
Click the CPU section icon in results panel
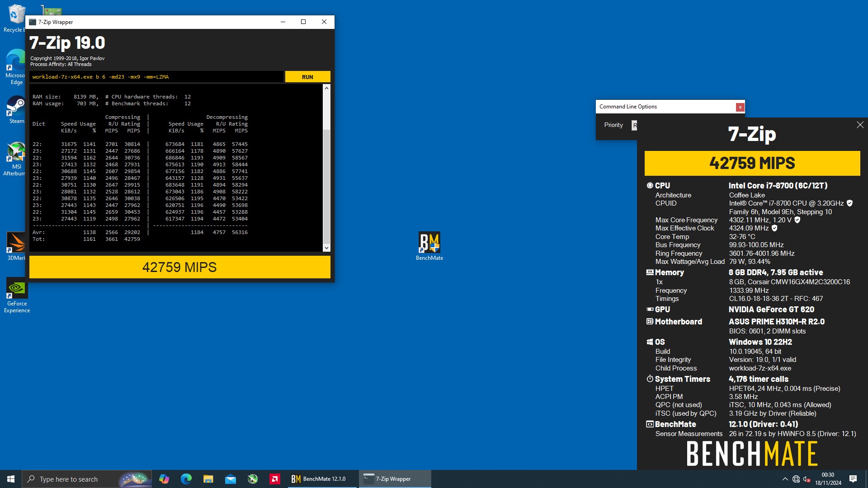coord(650,185)
